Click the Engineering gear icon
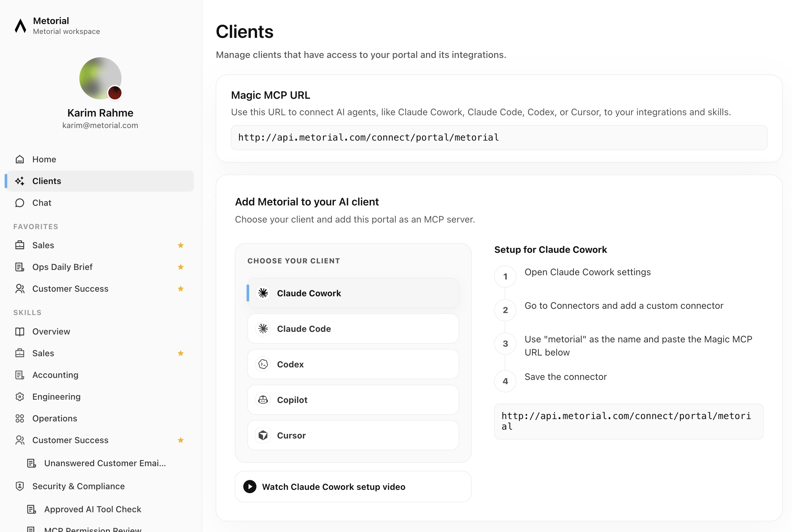Image resolution: width=792 pixels, height=532 pixels. pyautogui.click(x=20, y=396)
